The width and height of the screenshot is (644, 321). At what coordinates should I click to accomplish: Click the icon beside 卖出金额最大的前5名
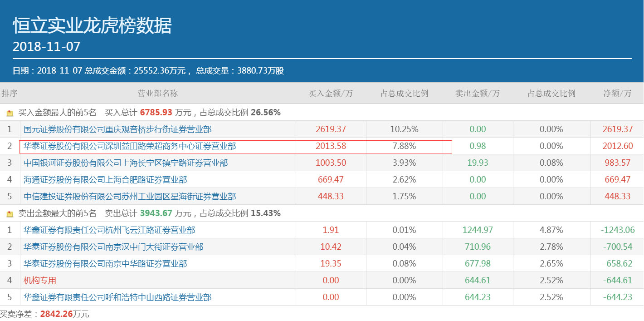tap(10, 214)
